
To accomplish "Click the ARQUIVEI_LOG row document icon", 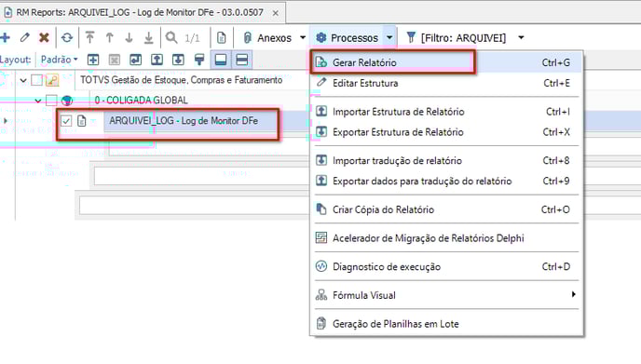I will [82, 121].
